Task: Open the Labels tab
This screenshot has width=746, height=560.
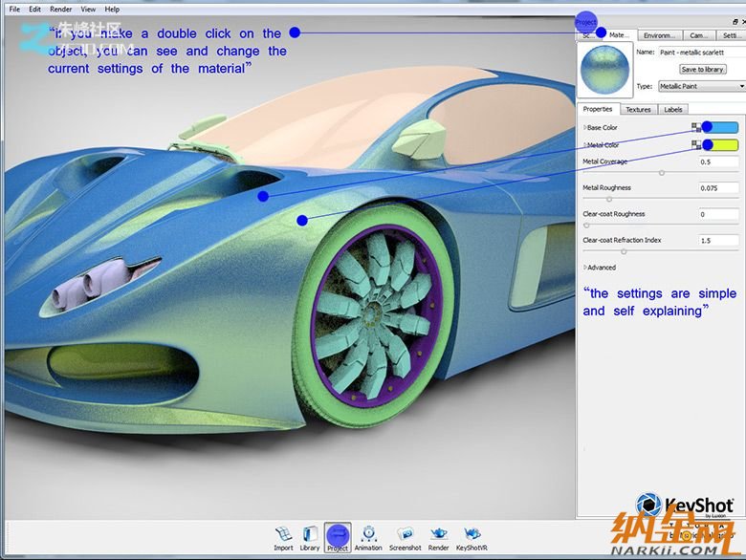Action: (673, 110)
